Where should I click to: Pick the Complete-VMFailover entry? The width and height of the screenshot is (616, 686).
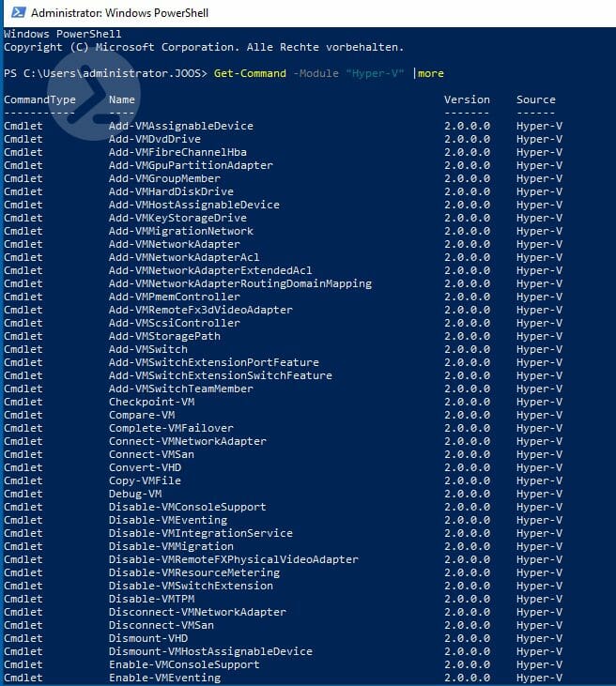[x=171, y=428]
